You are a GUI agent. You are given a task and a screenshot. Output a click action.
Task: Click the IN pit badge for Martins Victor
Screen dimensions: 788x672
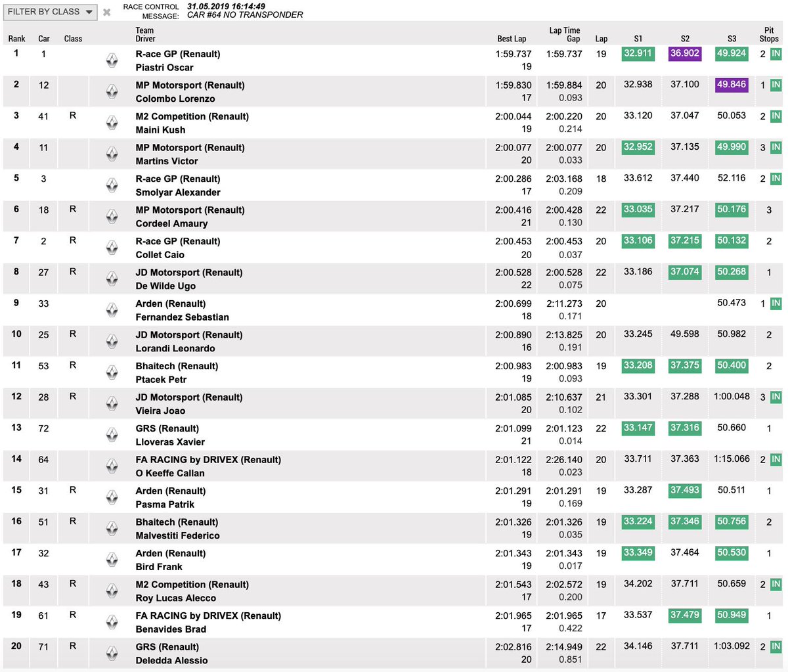pyautogui.click(x=776, y=147)
